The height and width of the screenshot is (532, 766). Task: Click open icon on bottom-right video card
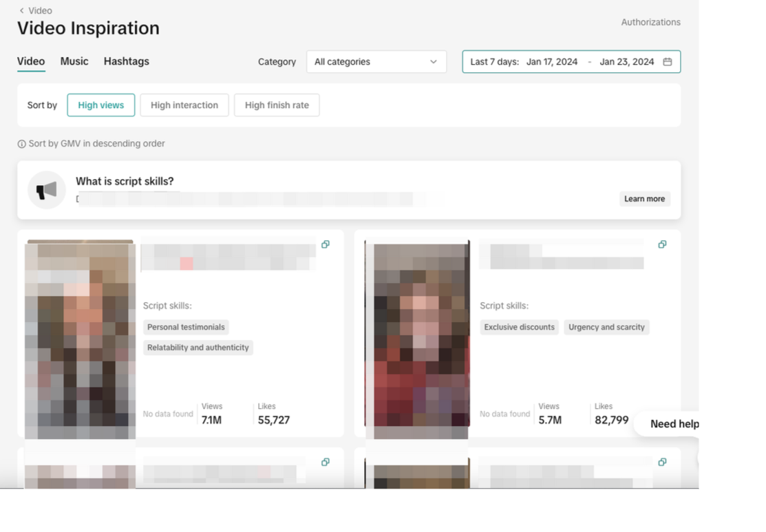click(662, 462)
